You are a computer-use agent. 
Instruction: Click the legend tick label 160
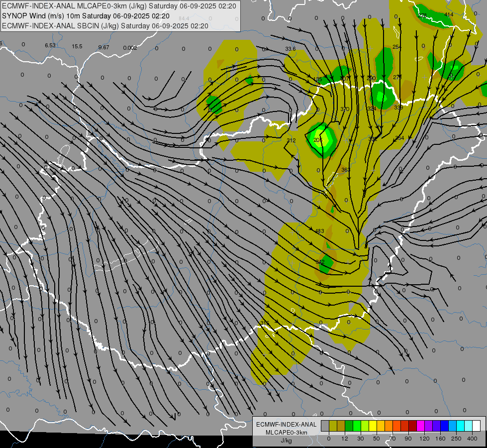(440, 439)
